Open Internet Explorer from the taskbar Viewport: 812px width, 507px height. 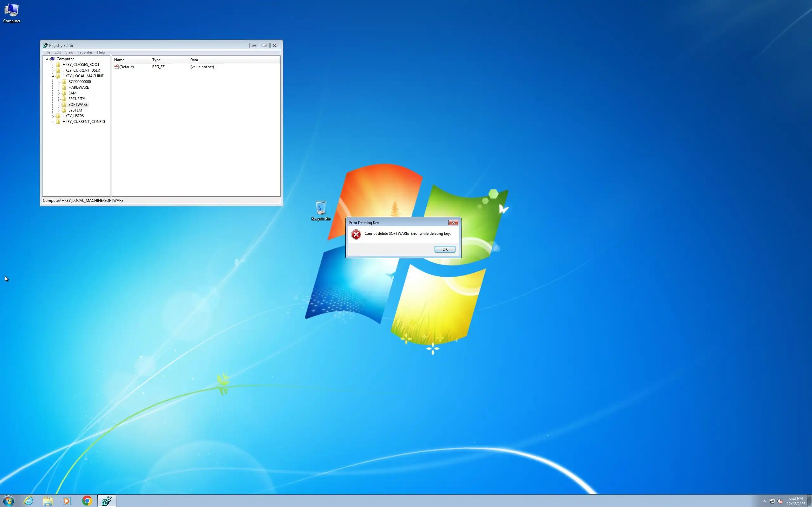coord(29,501)
